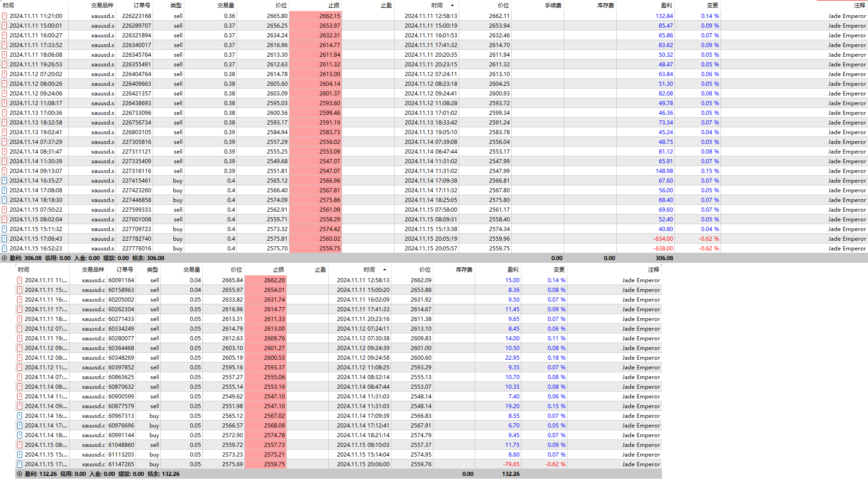This screenshot has width=868, height=481.
Task: Sort upper table by 库存费 header
Action: pos(605,6)
